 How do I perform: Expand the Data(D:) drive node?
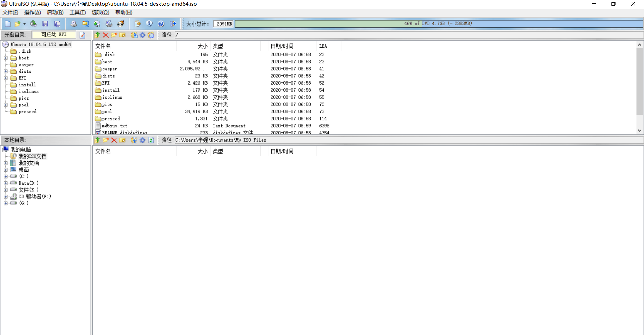[6, 183]
